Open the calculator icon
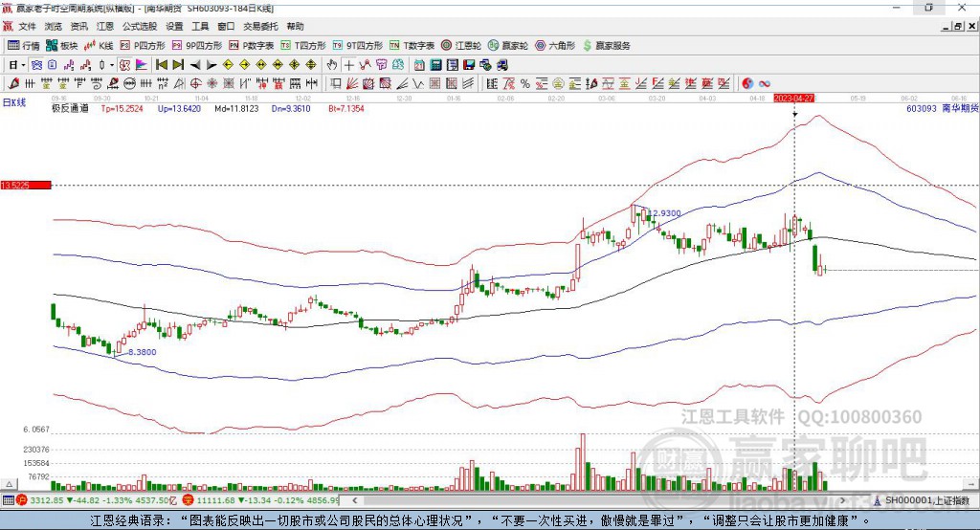The image size is (980, 530). point(435,65)
